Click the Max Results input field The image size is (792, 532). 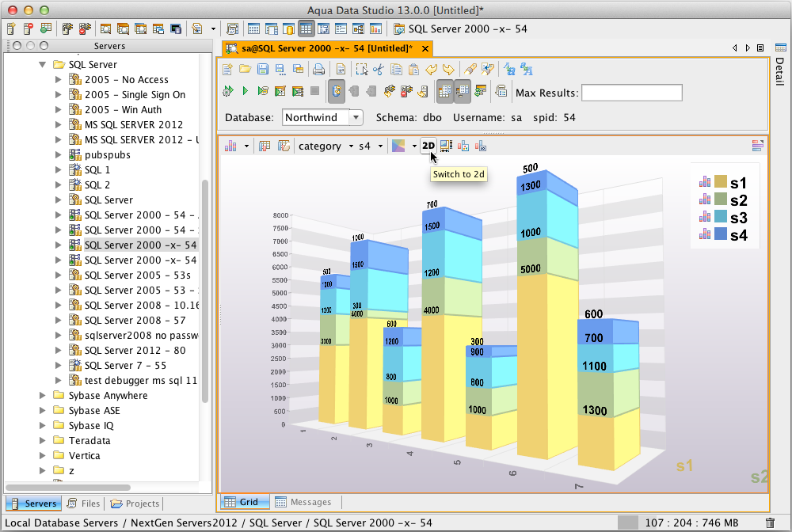tap(632, 93)
